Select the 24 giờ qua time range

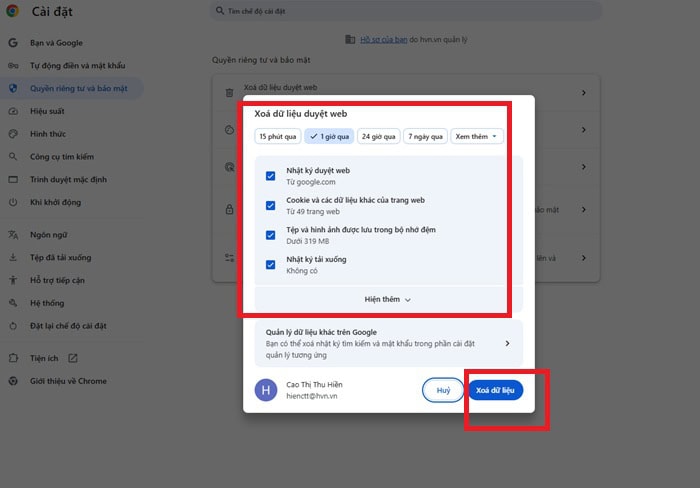coord(378,136)
